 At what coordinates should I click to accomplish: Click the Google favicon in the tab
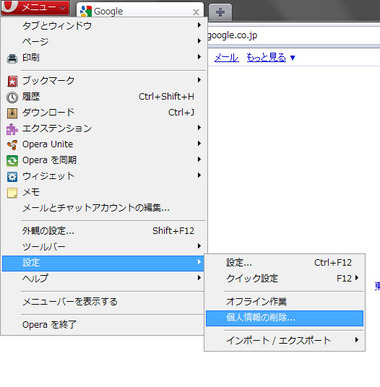point(86,11)
